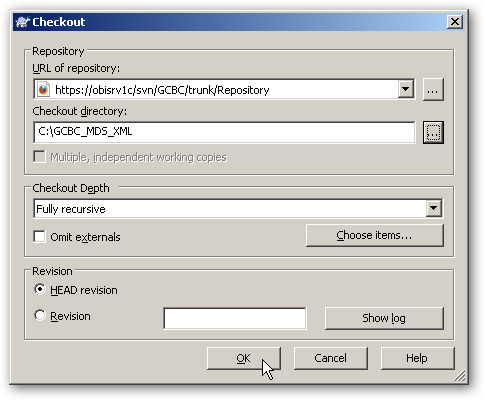The height and width of the screenshot is (400, 484).
Task: Select the HEAD revision radio button
Action: point(40,289)
